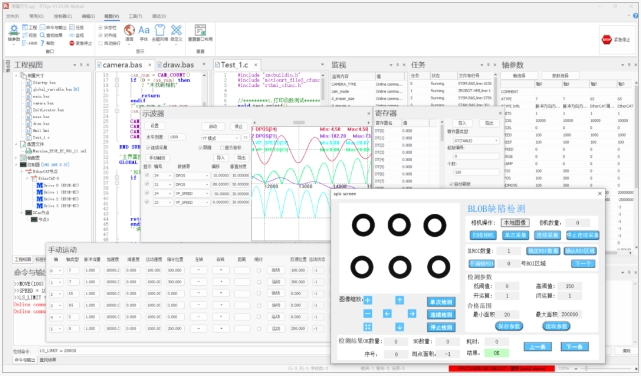Switch to the draw.bas tab

click(178, 65)
